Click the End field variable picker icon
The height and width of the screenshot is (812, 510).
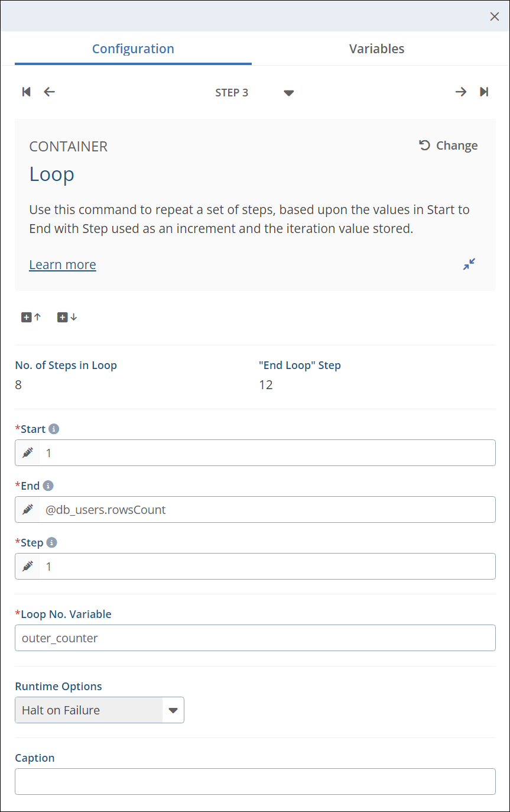point(28,510)
